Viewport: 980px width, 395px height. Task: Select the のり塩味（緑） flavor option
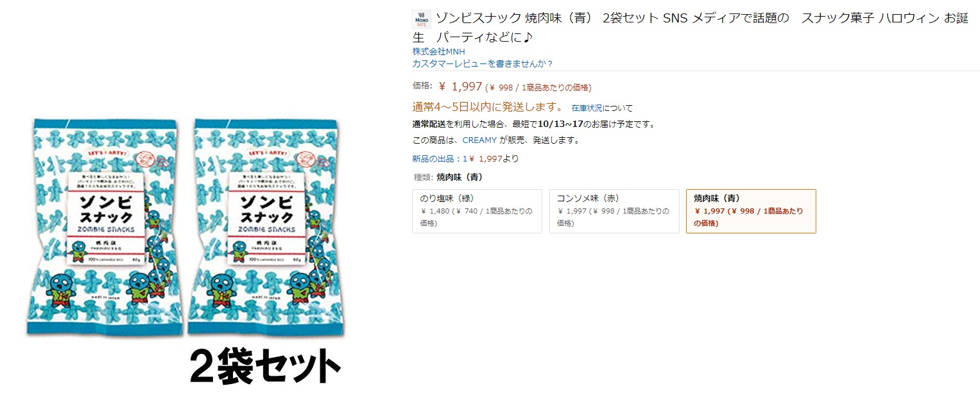click(x=477, y=211)
